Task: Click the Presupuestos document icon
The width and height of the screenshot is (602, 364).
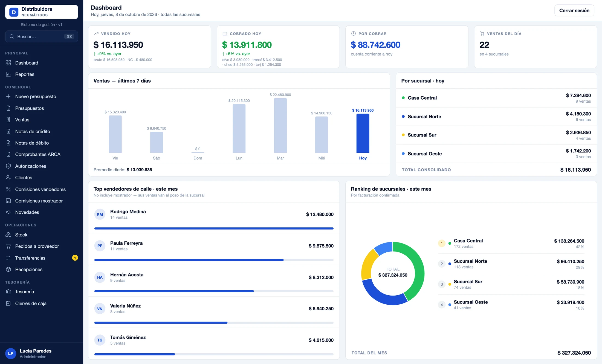Action: coord(8,108)
